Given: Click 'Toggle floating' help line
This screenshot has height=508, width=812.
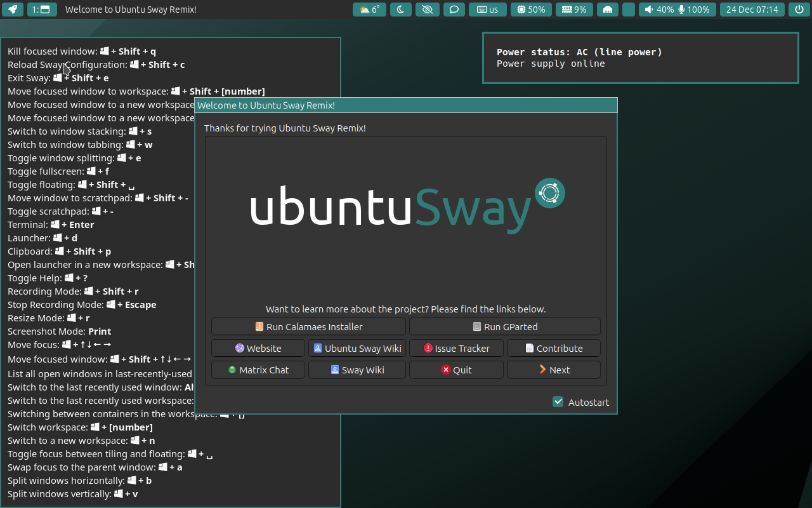Looking at the screenshot, I should point(71,185).
